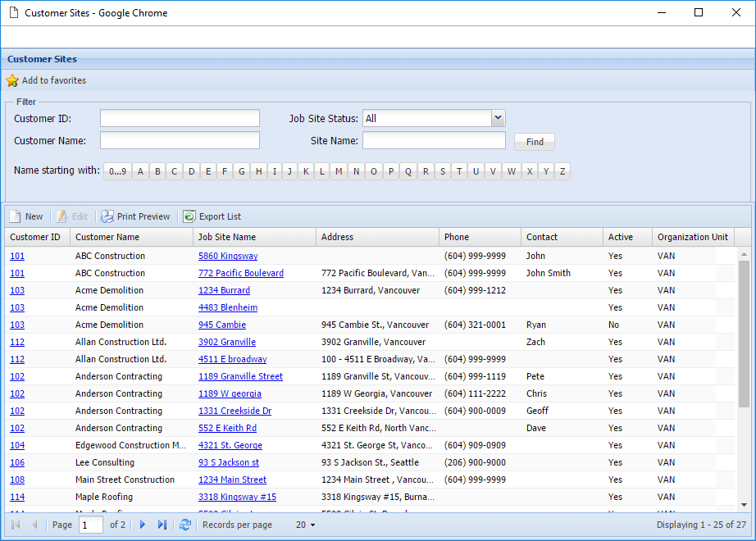The height and width of the screenshot is (541, 756).
Task: Open the 5860 Kingsway job site link
Action: (228, 256)
